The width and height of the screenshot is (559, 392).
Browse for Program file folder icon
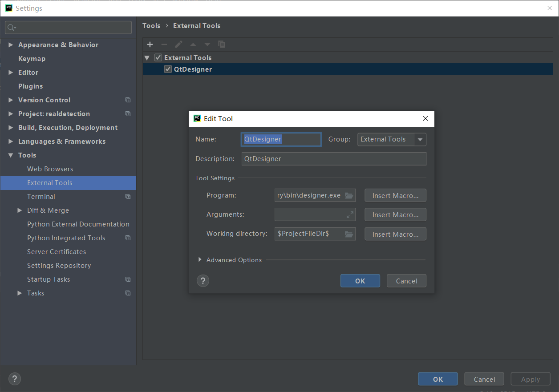tap(349, 195)
